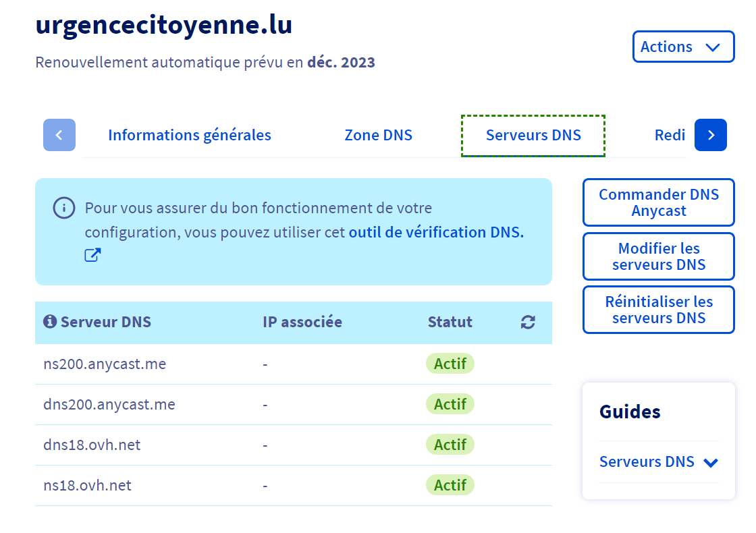
Task: Open the partially visible Redi tab
Action: pos(669,135)
